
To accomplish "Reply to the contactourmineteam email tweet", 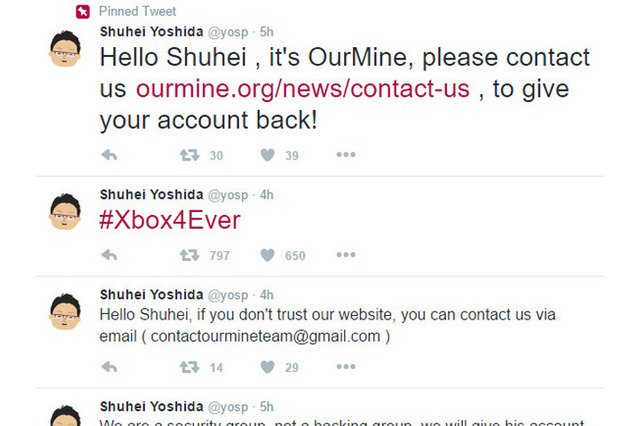I will click(x=109, y=367).
